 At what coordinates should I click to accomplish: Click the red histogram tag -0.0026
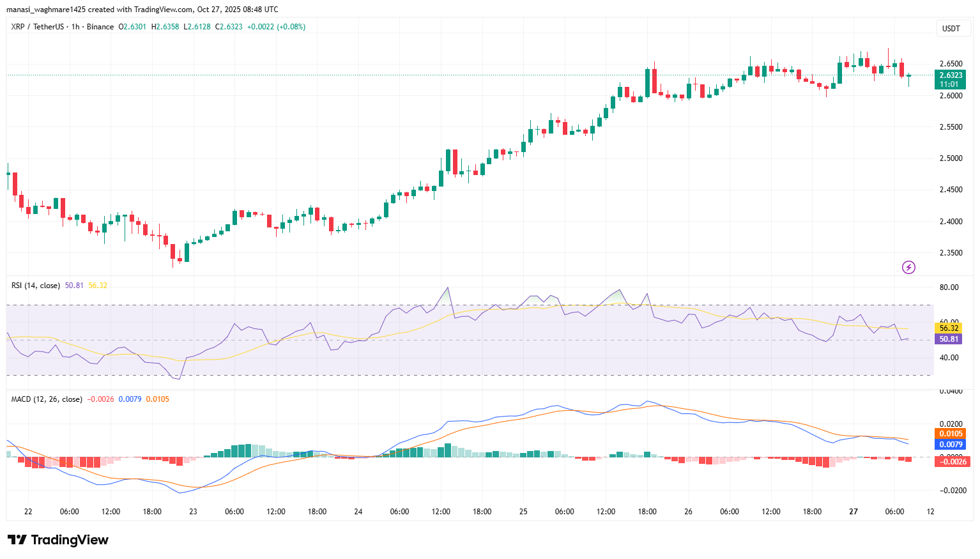[951, 461]
